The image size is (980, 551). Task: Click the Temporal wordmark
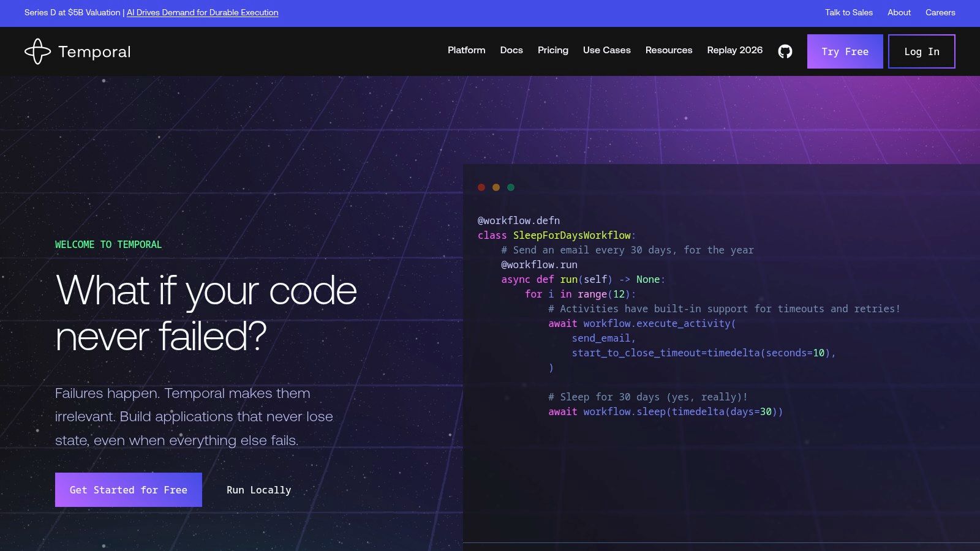pyautogui.click(x=94, y=52)
